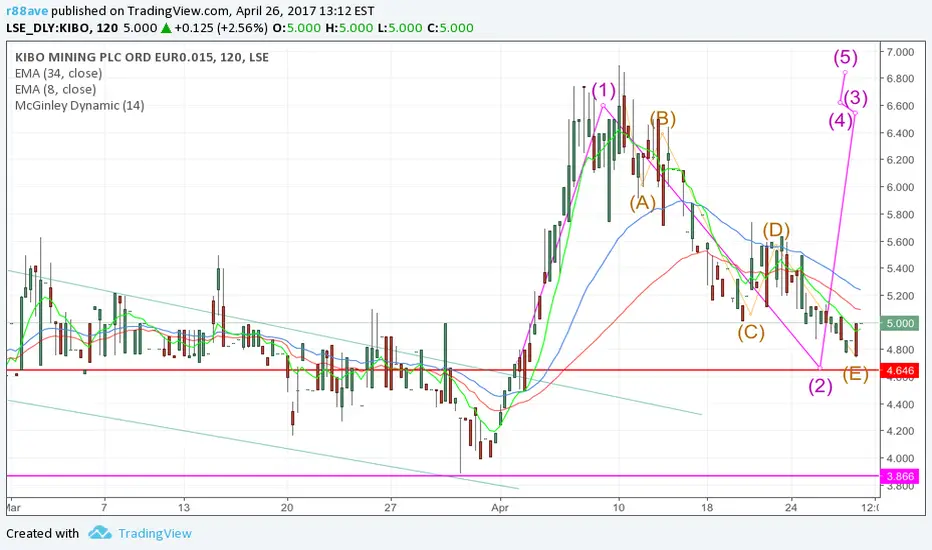Viewport: 932px width, 550px height.
Task: Click the 18 date axis label
Action: coord(707,507)
